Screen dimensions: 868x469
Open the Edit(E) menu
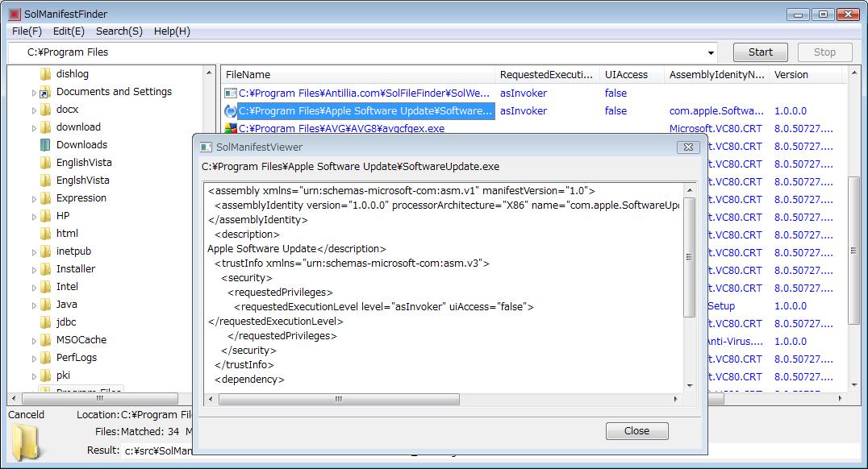click(69, 31)
